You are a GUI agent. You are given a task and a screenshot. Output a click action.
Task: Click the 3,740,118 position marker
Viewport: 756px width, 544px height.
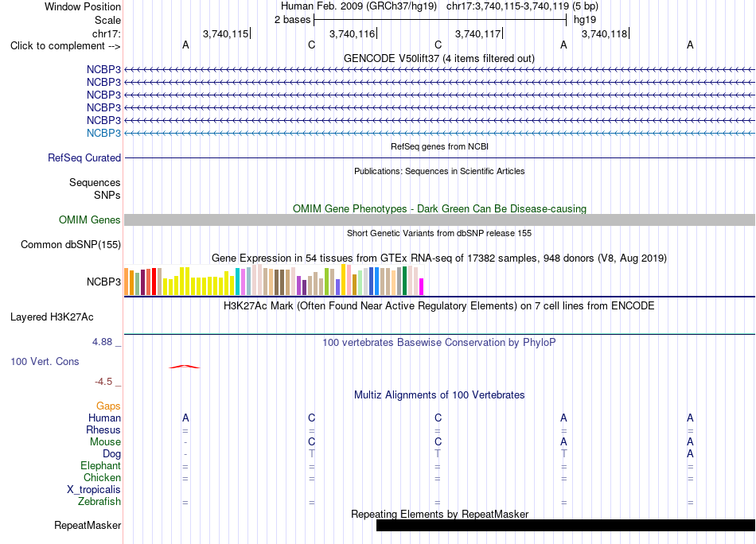604,33
